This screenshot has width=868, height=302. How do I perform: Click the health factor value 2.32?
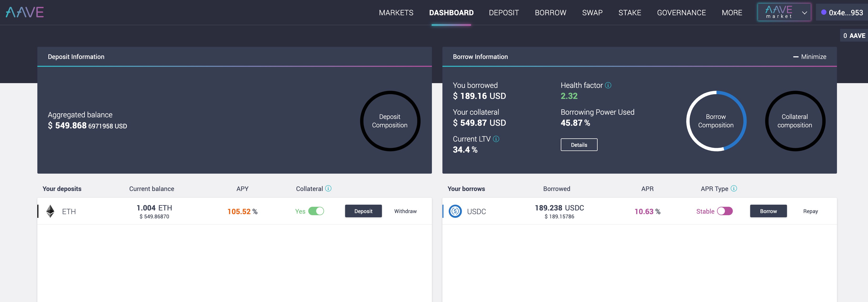pyautogui.click(x=569, y=96)
